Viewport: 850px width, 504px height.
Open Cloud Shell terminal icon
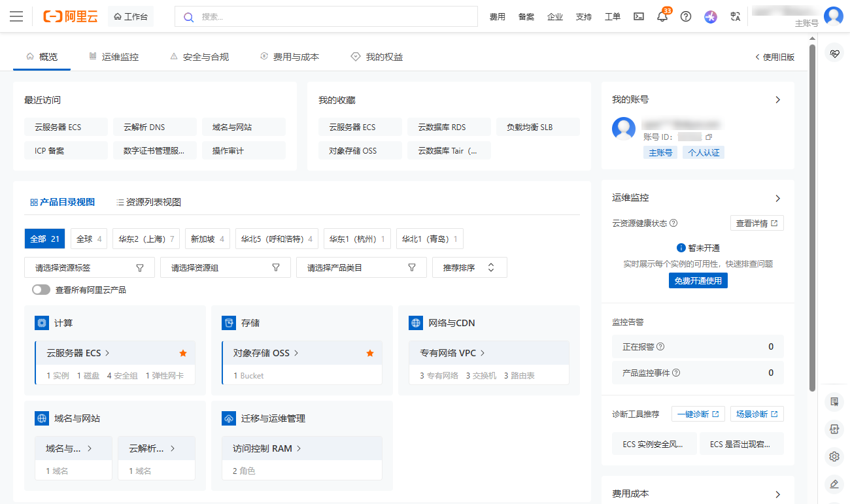(x=639, y=17)
